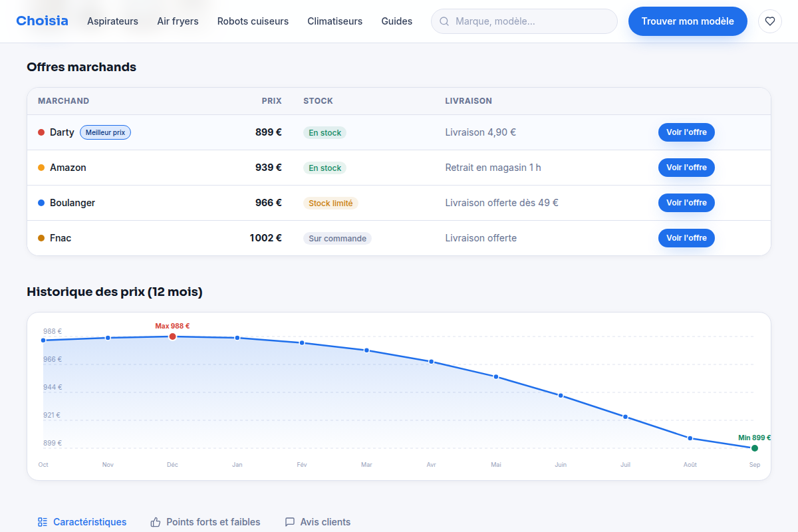The height and width of the screenshot is (532, 798).
Task: Click the Min 899 € chart point
Action: tap(755, 448)
